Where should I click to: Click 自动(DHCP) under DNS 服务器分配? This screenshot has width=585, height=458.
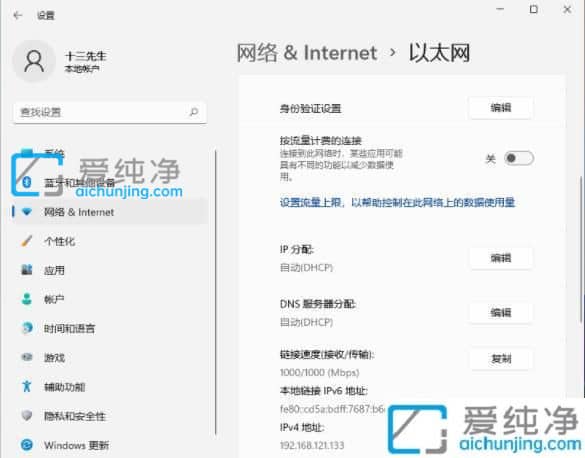coord(306,322)
